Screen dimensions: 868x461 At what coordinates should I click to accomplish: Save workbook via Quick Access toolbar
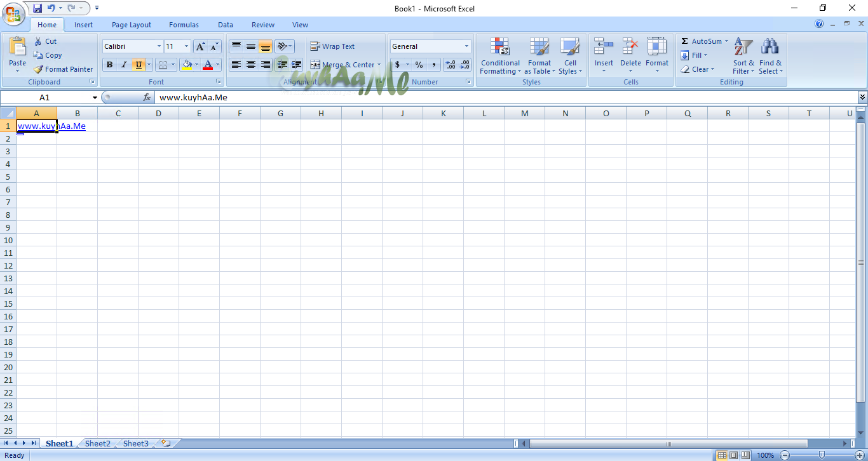point(37,8)
